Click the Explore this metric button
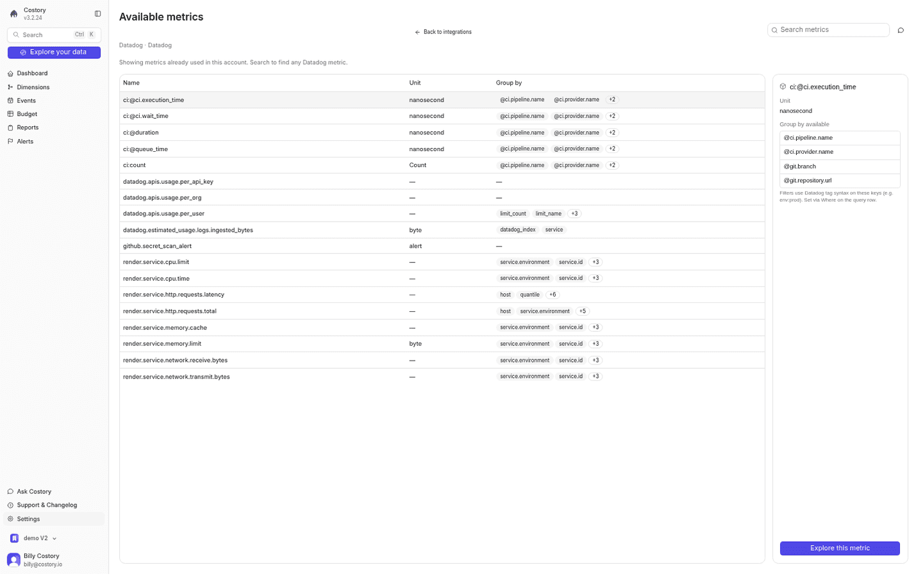 click(840, 548)
